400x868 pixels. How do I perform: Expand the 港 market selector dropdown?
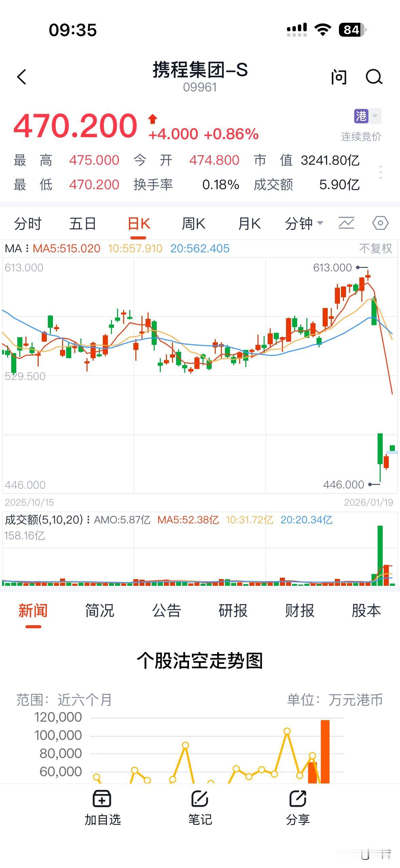(x=367, y=116)
